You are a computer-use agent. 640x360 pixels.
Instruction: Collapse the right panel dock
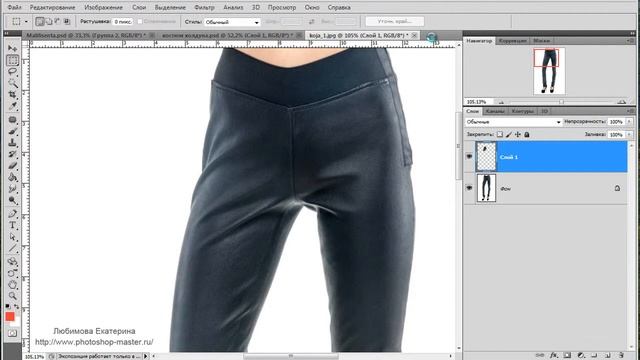(x=632, y=33)
